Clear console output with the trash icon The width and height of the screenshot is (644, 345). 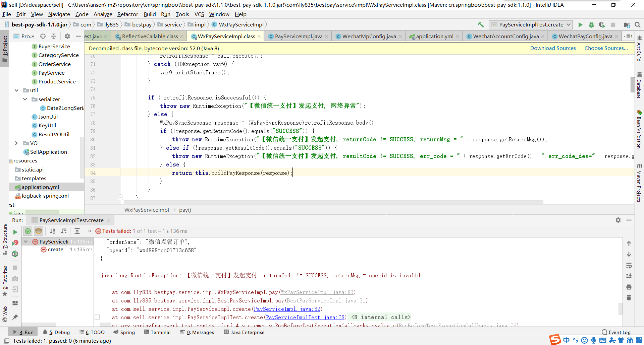coord(629,298)
